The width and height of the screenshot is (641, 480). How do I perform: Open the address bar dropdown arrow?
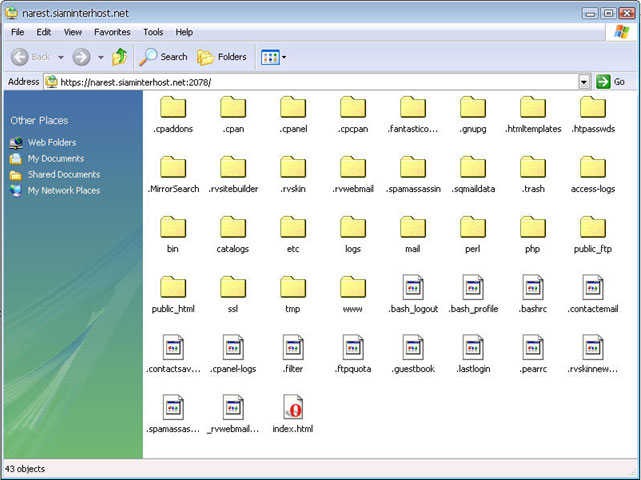point(584,82)
